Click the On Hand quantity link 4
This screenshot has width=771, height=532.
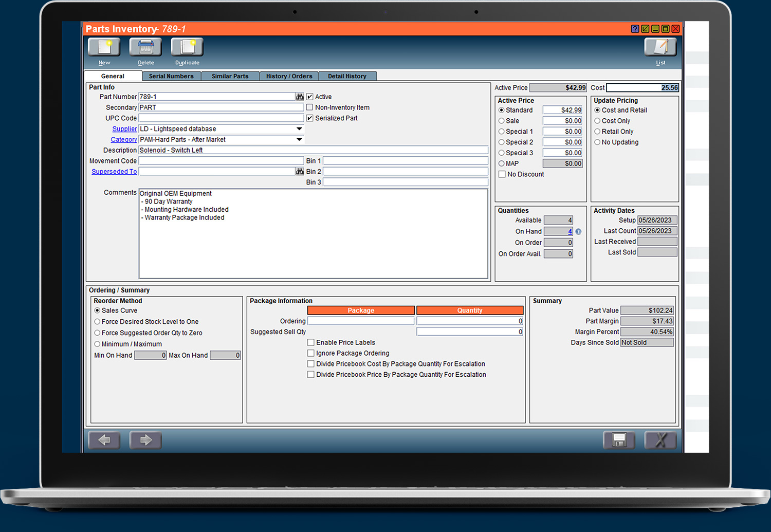pos(570,231)
